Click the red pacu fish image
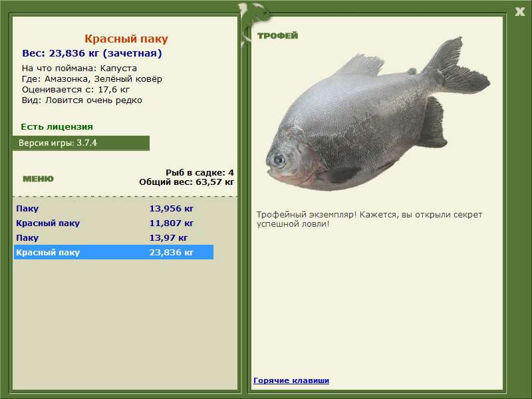This screenshot has height=399, width=532. click(x=378, y=114)
